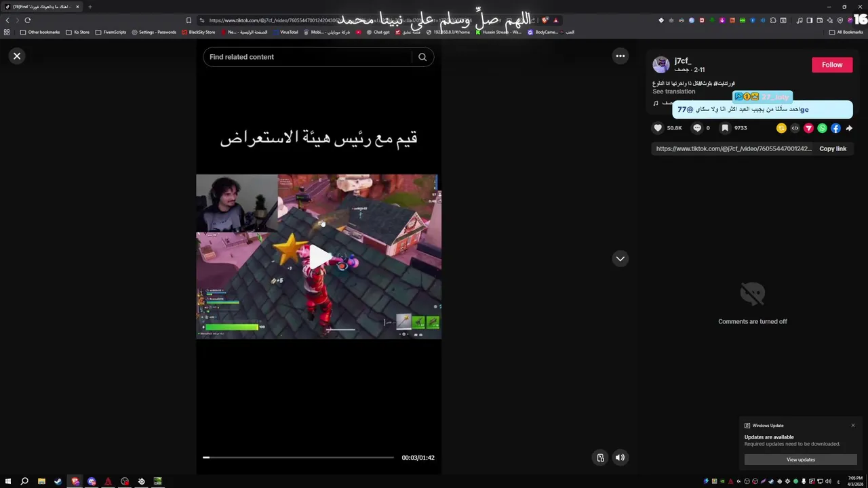Seek on the video progress bar
Image resolution: width=868 pixels, height=488 pixels.
click(x=298, y=457)
